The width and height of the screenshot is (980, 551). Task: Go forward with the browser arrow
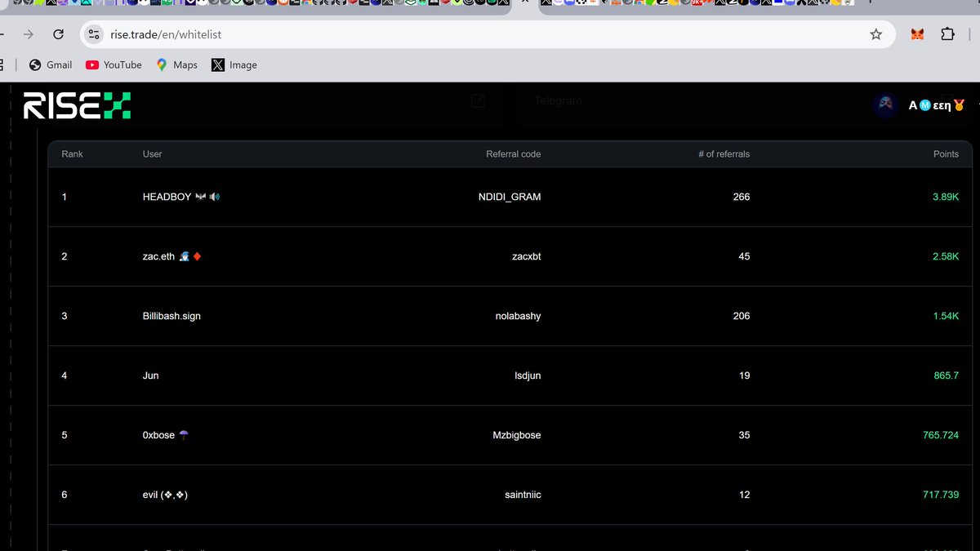coord(29,34)
